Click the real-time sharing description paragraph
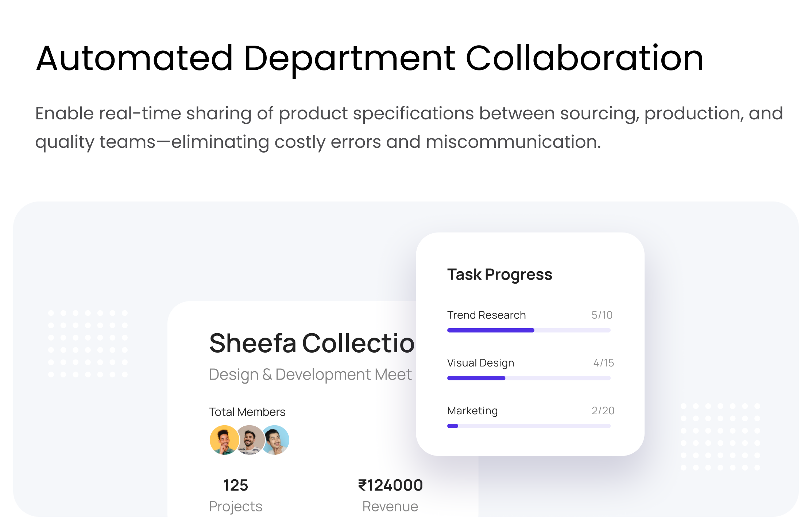 coord(409,127)
